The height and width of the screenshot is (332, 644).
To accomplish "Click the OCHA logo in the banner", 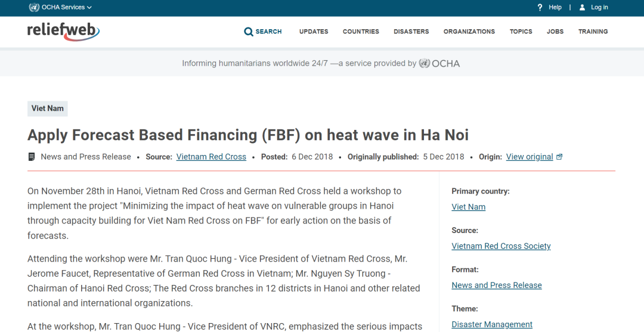I will click(x=439, y=64).
